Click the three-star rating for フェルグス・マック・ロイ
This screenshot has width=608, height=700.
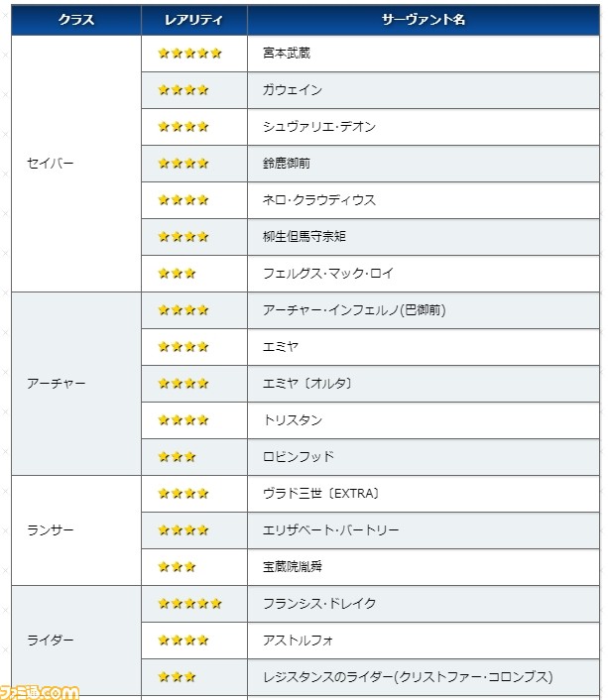point(177,274)
